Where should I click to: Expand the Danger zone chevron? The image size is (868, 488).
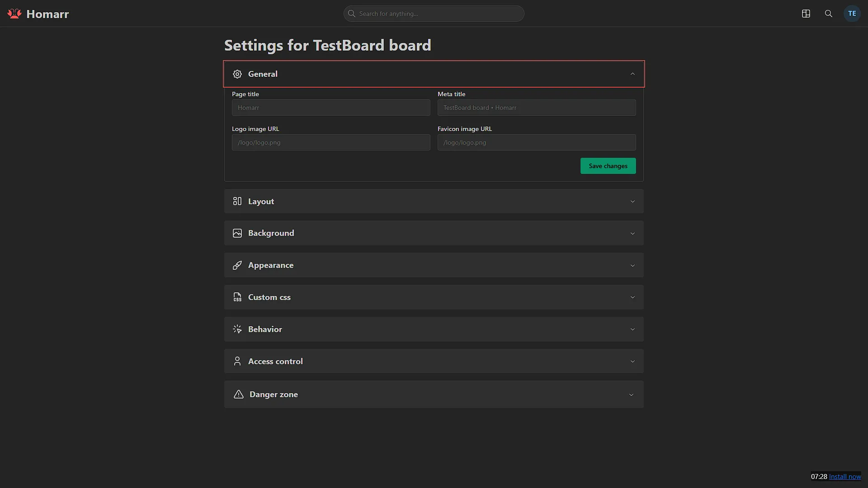(632, 395)
